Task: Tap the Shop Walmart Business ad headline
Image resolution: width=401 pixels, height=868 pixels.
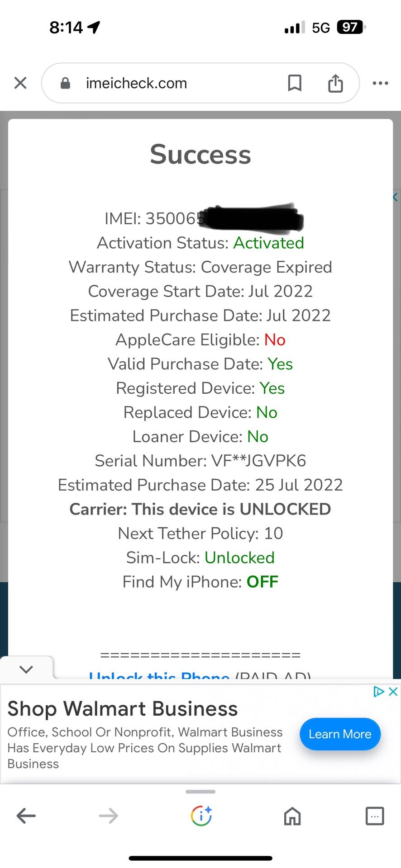Action: tap(123, 709)
